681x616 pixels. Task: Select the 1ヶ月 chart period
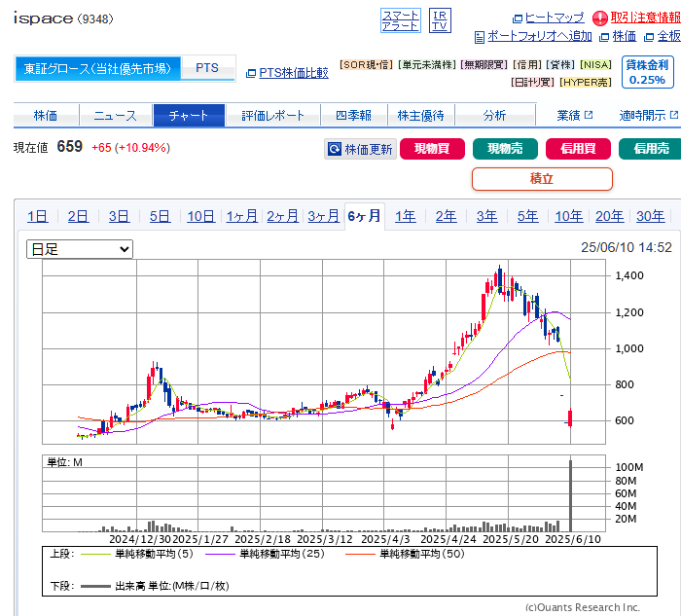coord(242,216)
